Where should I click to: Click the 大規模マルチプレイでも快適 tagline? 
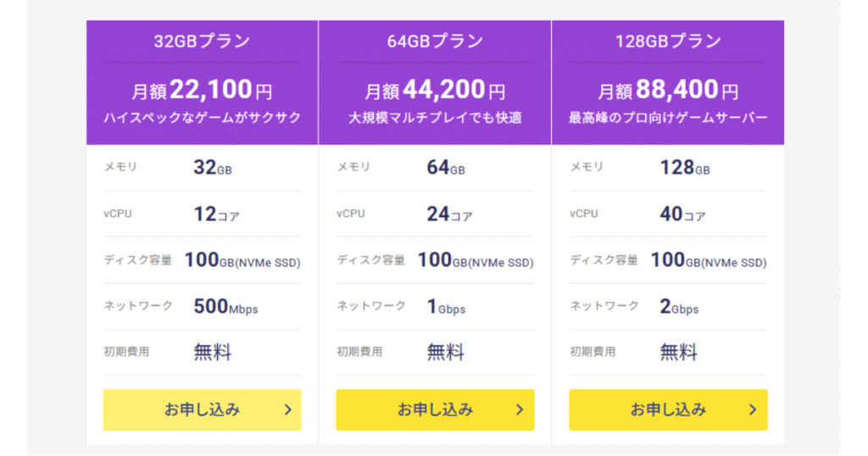tap(435, 118)
